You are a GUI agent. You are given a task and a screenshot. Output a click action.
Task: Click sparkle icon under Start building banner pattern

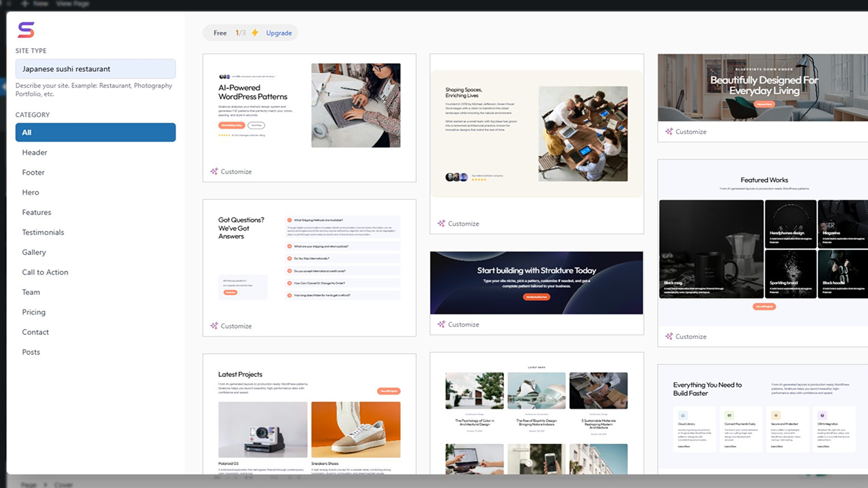point(441,325)
